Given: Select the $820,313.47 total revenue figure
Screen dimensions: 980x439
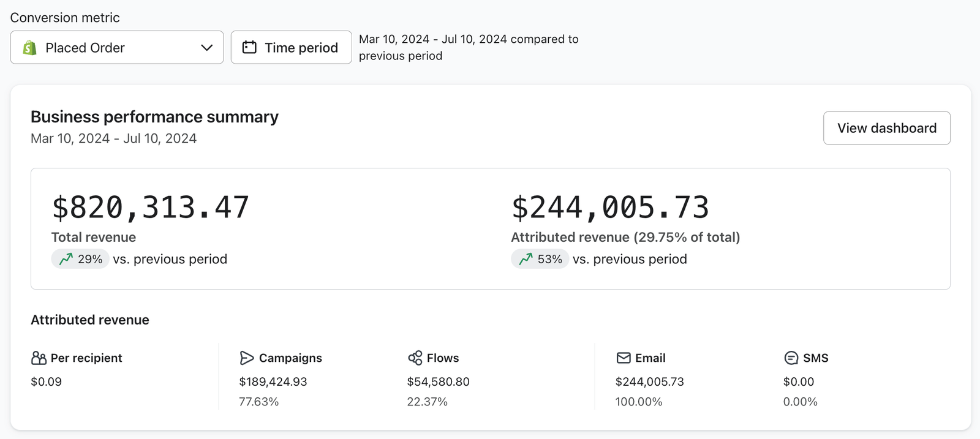Looking at the screenshot, I should point(151,208).
